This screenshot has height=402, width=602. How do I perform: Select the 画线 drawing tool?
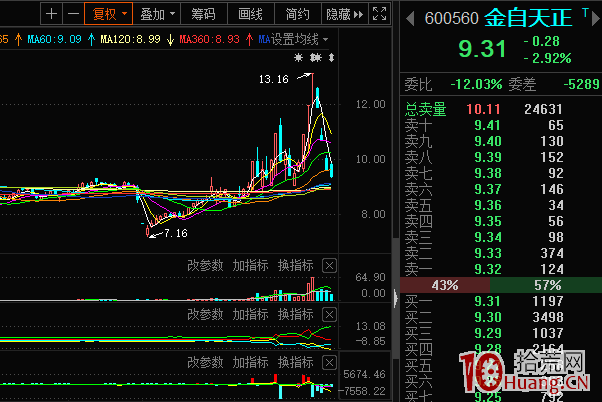click(x=251, y=14)
